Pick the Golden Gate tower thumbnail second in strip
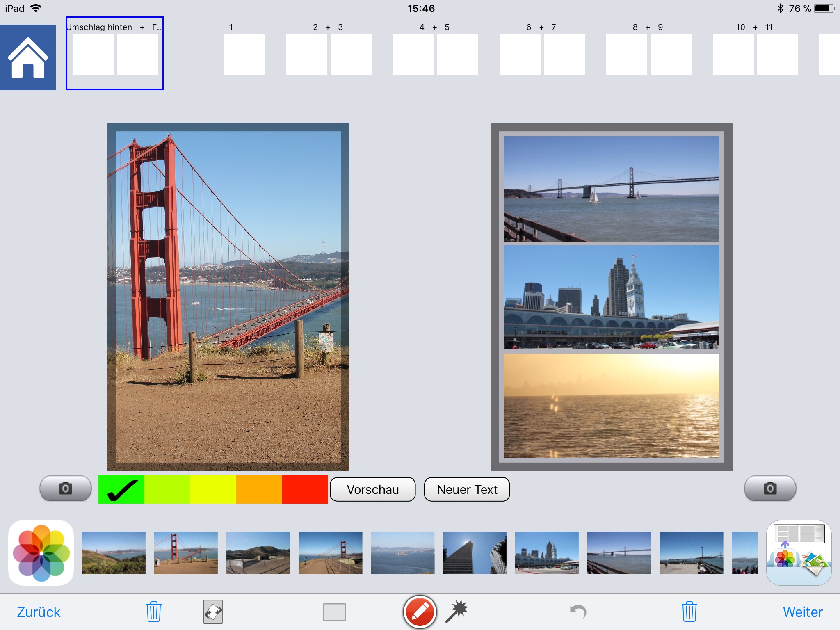Image resolution: width=840 pixels, height=630 pixels. [186, 552]
